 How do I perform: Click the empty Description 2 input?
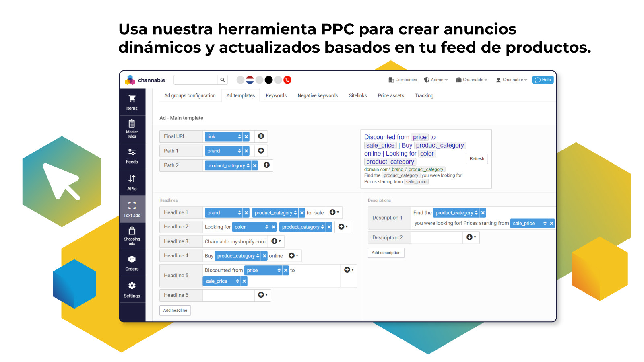click(x=437, y=238)
